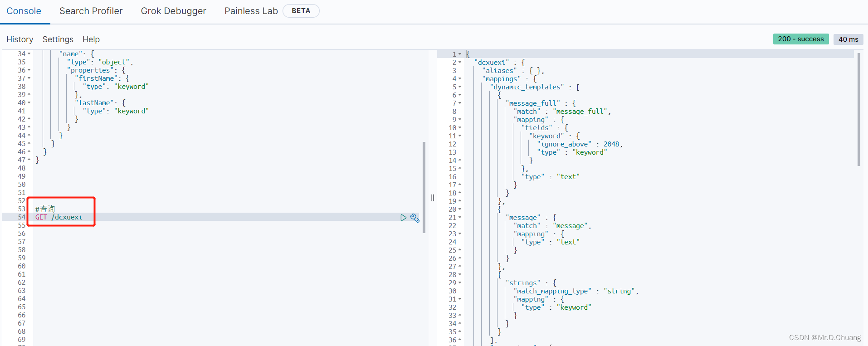868x346 pixels.
Task: Collapse the "message" fold at output line 21
Action: point(460,217)
